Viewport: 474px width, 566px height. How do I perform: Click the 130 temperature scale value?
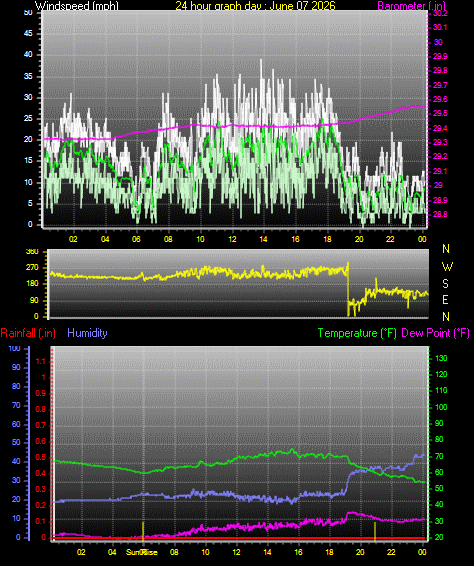[x=441, y=358]
